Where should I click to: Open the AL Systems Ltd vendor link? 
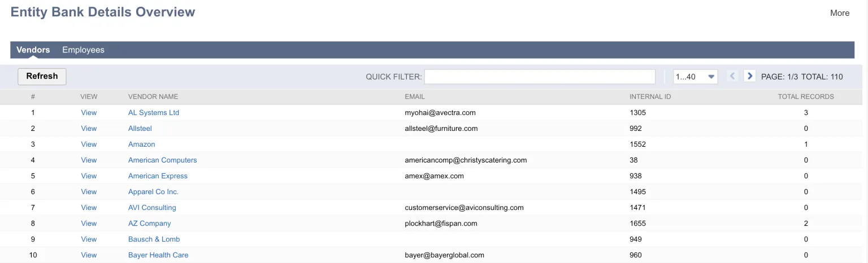point(154,113)
